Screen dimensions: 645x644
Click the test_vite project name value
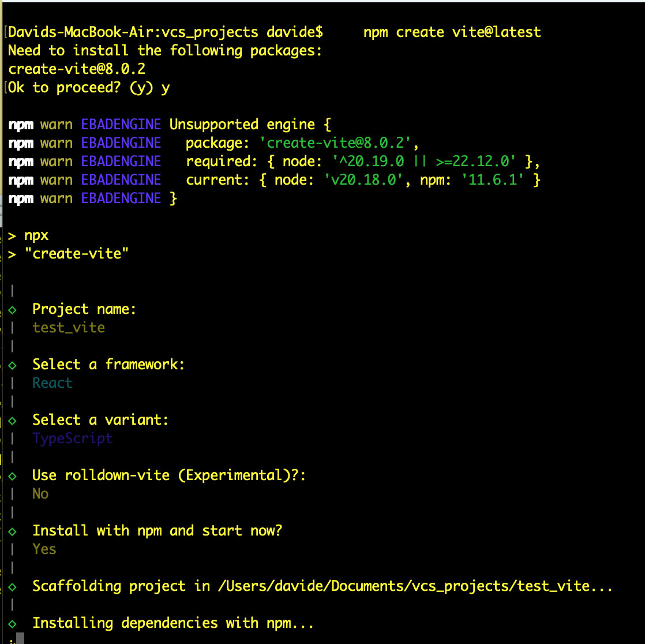pos(69,328)
